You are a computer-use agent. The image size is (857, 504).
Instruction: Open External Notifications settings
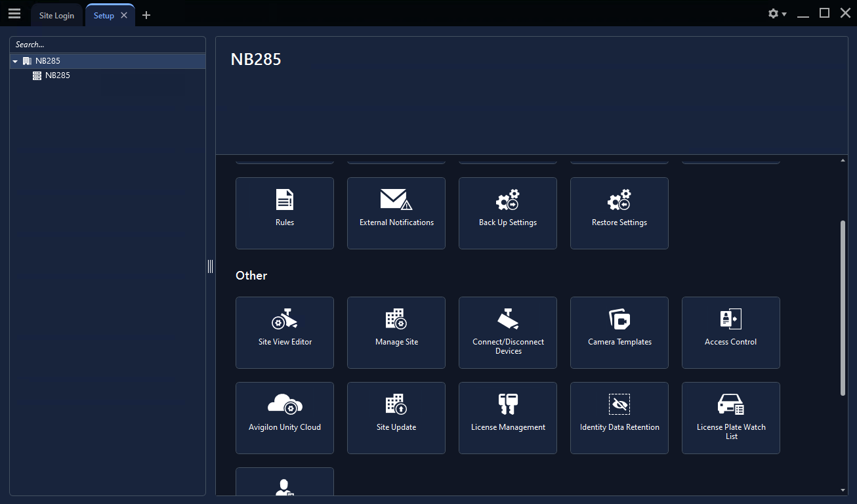396,213
